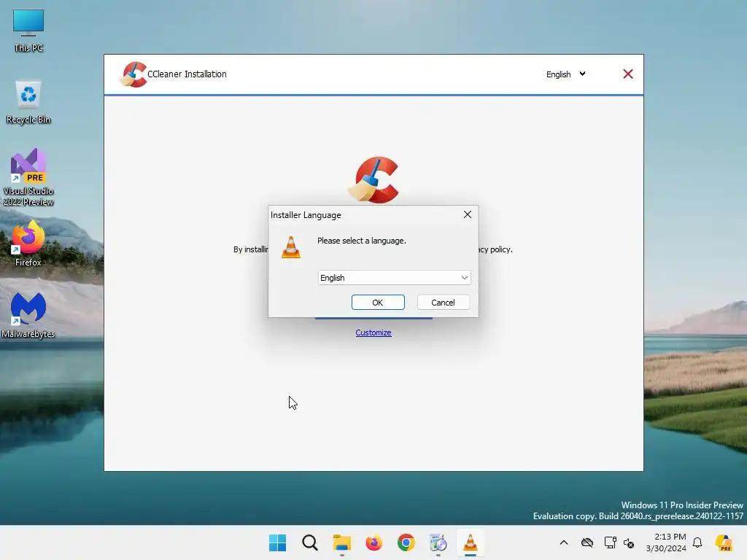Open network status tray icon

(611, 542)
